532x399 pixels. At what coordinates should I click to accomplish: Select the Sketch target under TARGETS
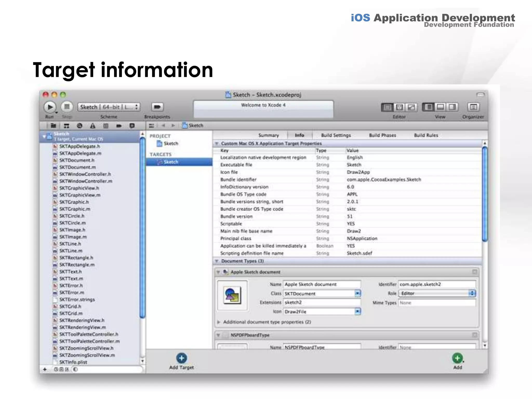click(179, 162)
